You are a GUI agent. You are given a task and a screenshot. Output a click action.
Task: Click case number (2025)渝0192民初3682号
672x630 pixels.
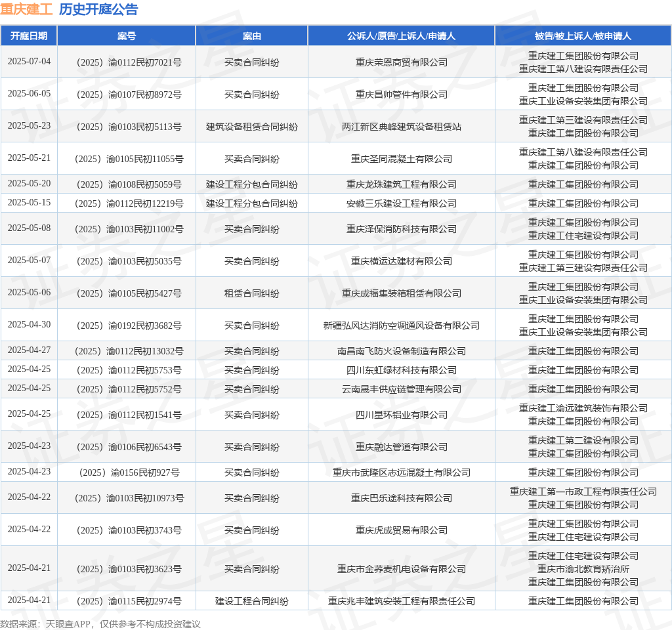tap(129, 325)
